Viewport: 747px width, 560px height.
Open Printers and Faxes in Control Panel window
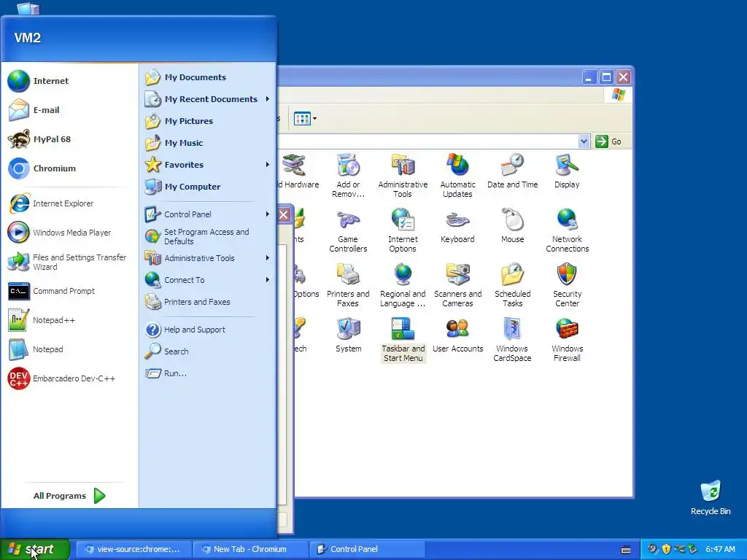pyautogui.click(x=348, y=285)
